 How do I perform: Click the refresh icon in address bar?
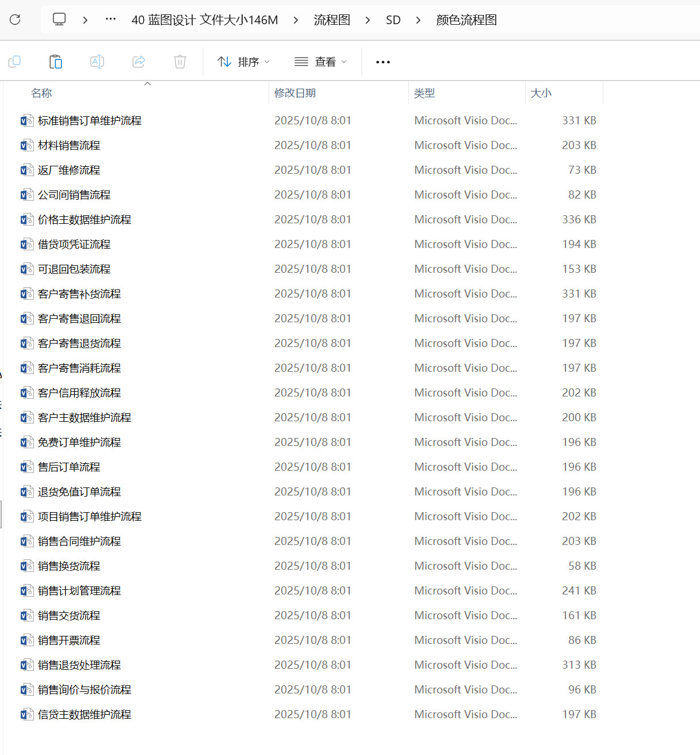[x=15, y=20]
